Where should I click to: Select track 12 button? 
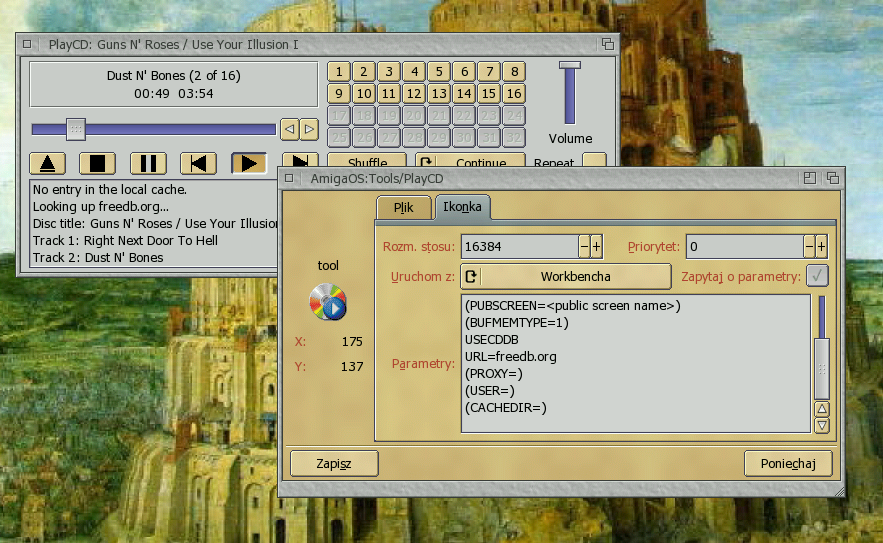[414, 94]
